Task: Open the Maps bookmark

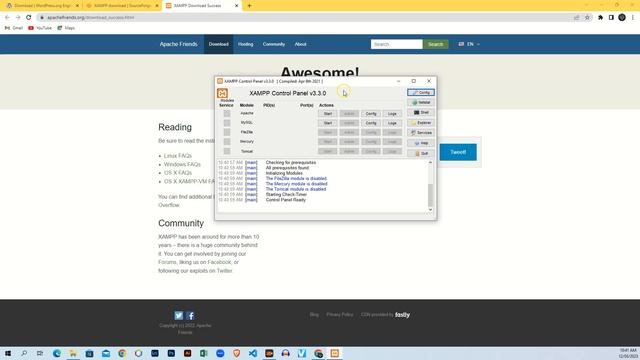Action: (x=66, y=28)
